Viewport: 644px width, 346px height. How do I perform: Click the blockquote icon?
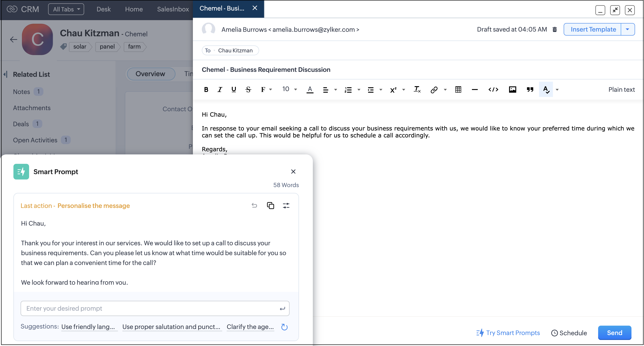click(530, 90)
